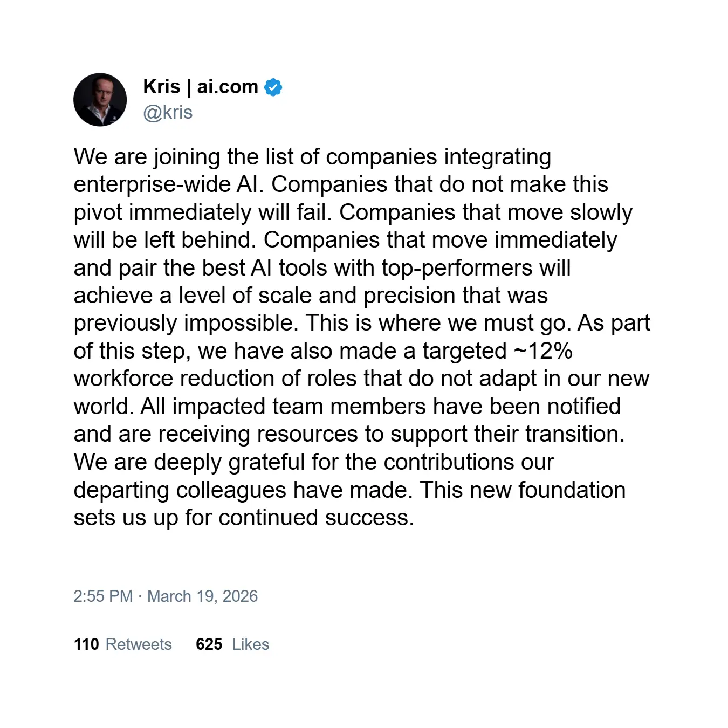The height and width of the screenshot is (728, 728).
Task: Click the 625 likes count number
Action: point(209,644)
